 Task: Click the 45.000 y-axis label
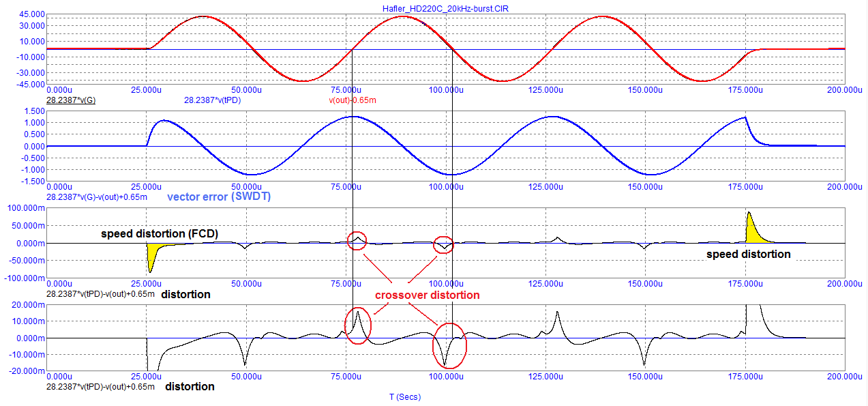[x=31, y=14]
